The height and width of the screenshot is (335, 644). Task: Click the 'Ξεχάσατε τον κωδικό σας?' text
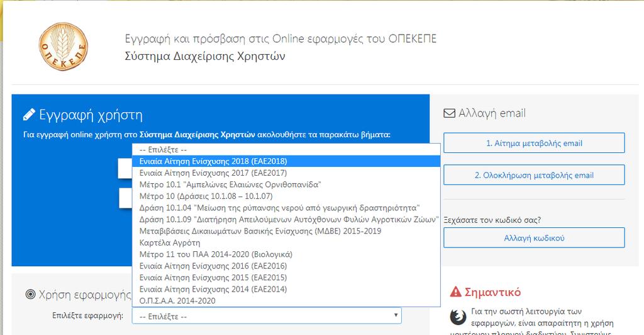pyautogui.click(x=492, y=220)
